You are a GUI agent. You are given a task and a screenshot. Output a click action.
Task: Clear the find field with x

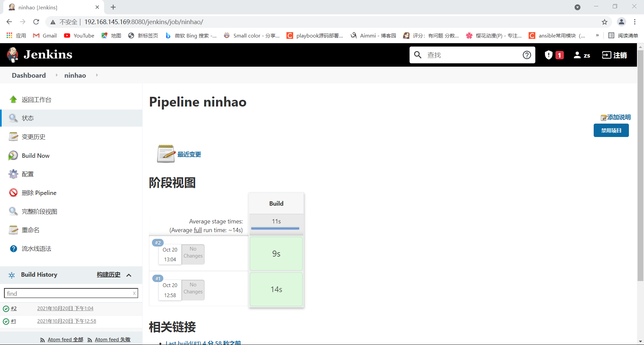pyautogui.click(x=134, y=293)
